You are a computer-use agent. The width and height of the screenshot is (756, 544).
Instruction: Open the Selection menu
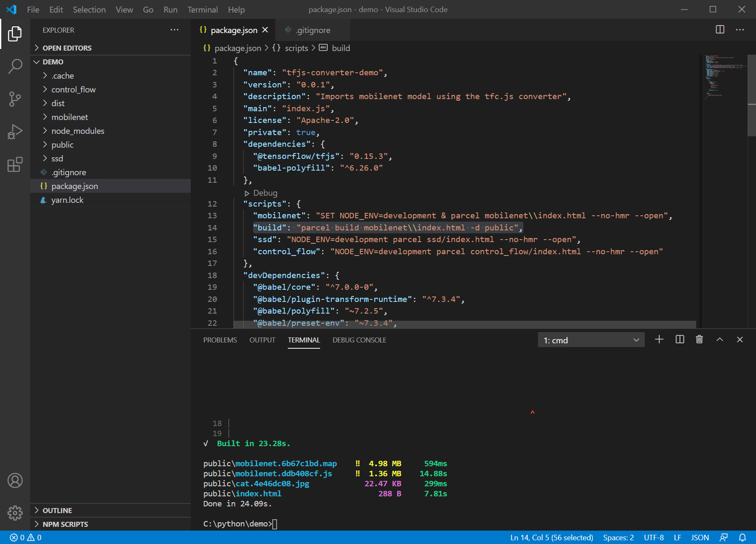(89, 9)
